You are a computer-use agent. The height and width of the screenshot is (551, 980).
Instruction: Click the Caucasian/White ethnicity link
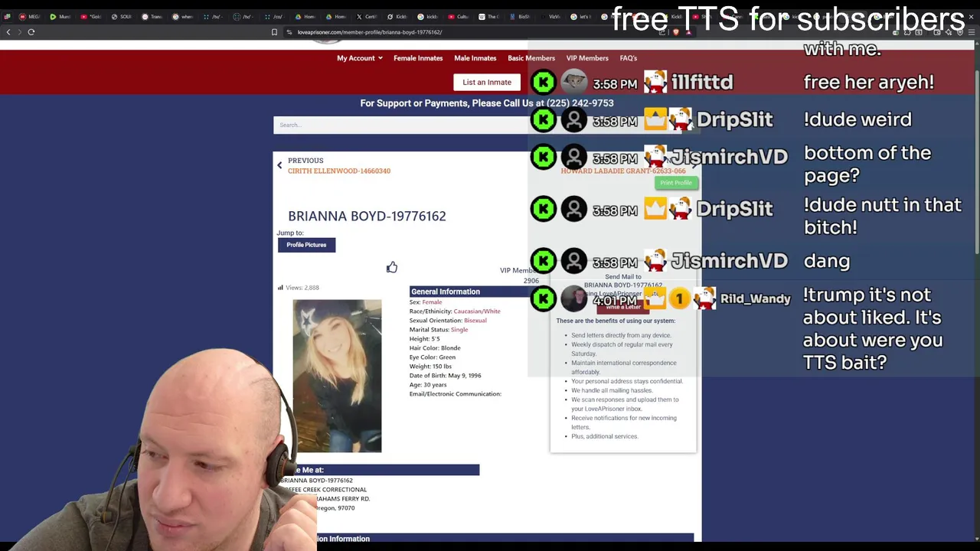tap(477, 311)
